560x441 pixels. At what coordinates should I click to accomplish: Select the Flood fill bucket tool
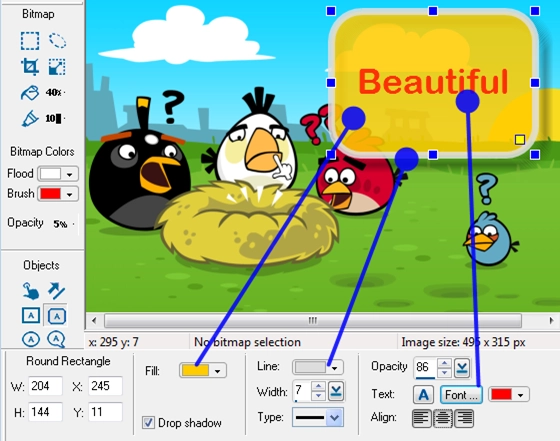click(x=30, y=93)
